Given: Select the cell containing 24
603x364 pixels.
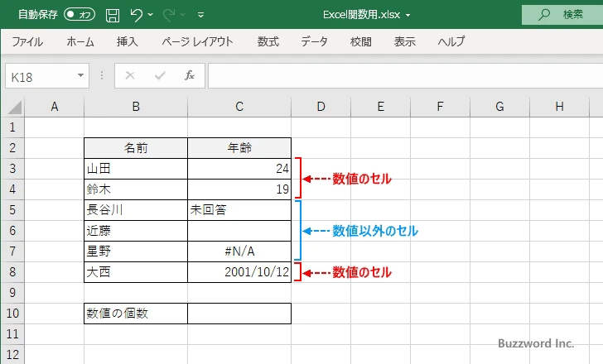Looking at the screenshot, I should pos(239,169).
